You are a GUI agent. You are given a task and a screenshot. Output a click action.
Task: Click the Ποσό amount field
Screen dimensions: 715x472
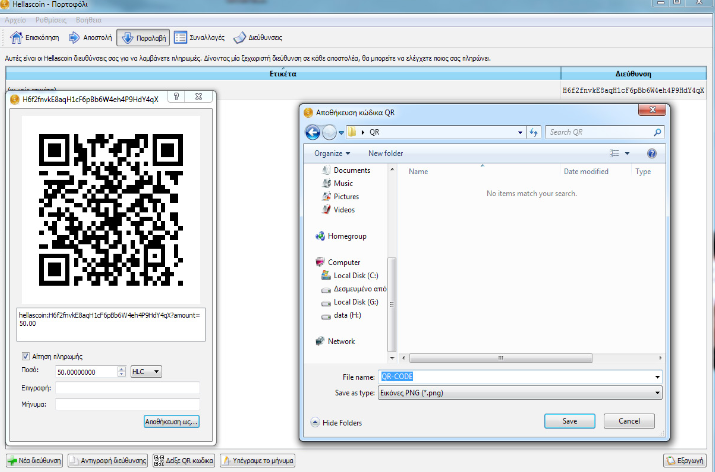(x=87, y=372)
